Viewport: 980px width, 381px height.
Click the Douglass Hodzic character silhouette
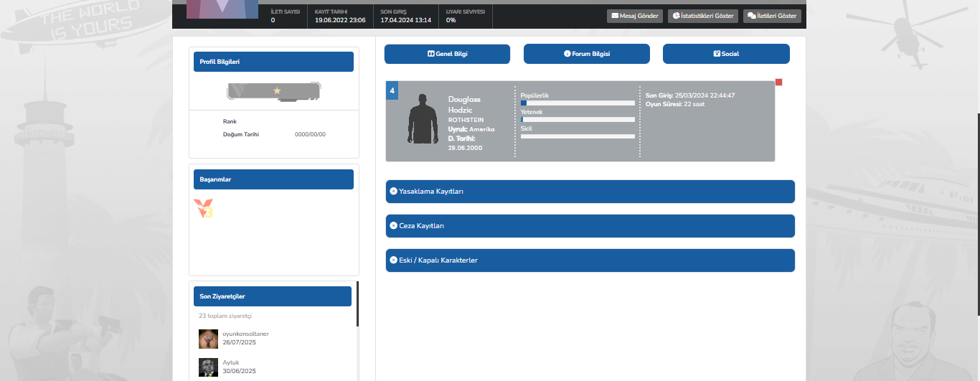click(x=423, y=118)
